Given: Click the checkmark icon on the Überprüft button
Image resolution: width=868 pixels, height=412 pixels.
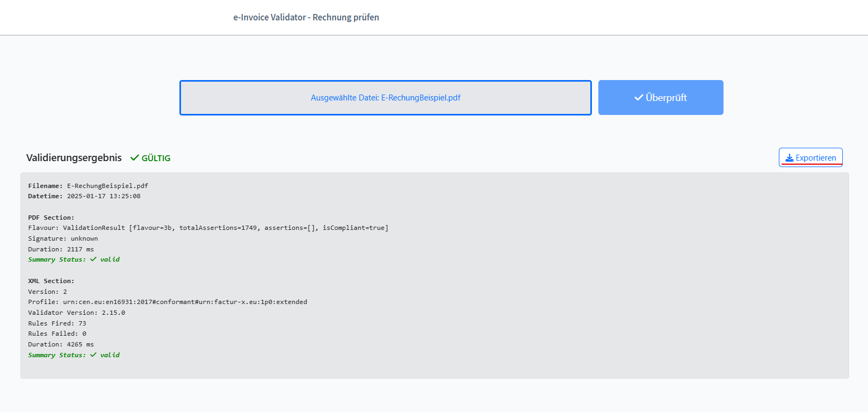Looking at the screenshot, I should (639, 97).
